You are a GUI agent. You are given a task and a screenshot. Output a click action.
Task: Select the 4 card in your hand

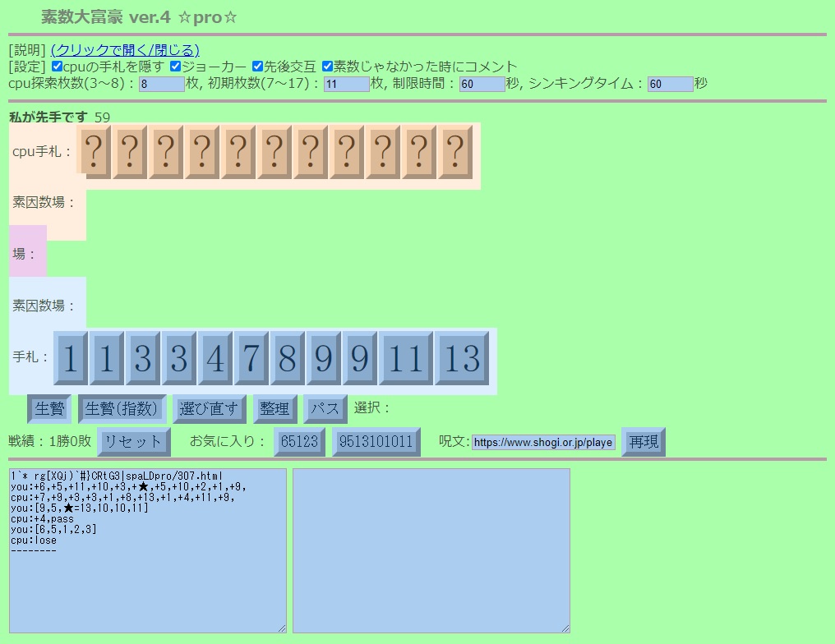pyautogui.click(x=215, y=357)
